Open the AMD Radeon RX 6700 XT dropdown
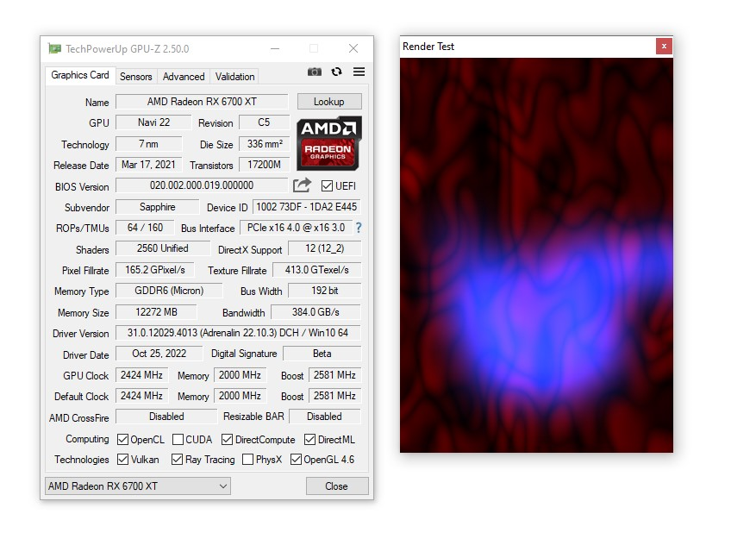756x539 pixels. pos(137,486)
